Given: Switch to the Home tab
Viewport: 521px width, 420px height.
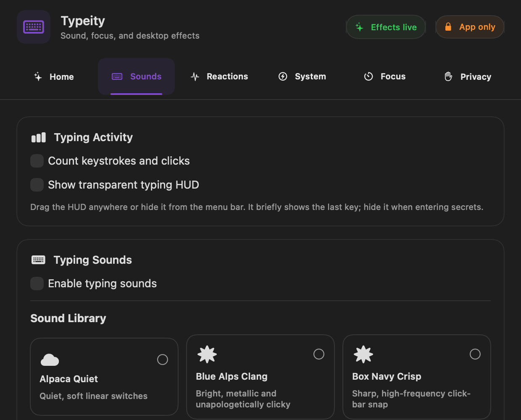Looking at the screenshot, I should 54,76.
